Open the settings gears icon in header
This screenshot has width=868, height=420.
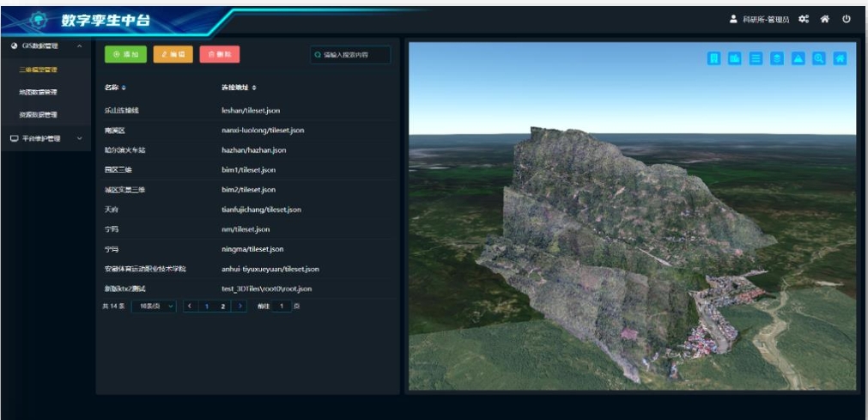(x=804, y=19)
